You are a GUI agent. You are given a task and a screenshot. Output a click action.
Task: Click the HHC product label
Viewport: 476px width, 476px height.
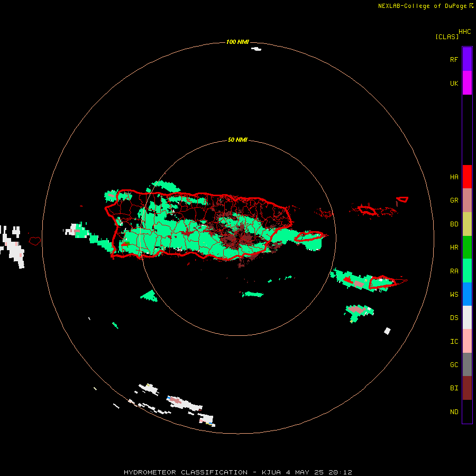[x=464, y=32]
